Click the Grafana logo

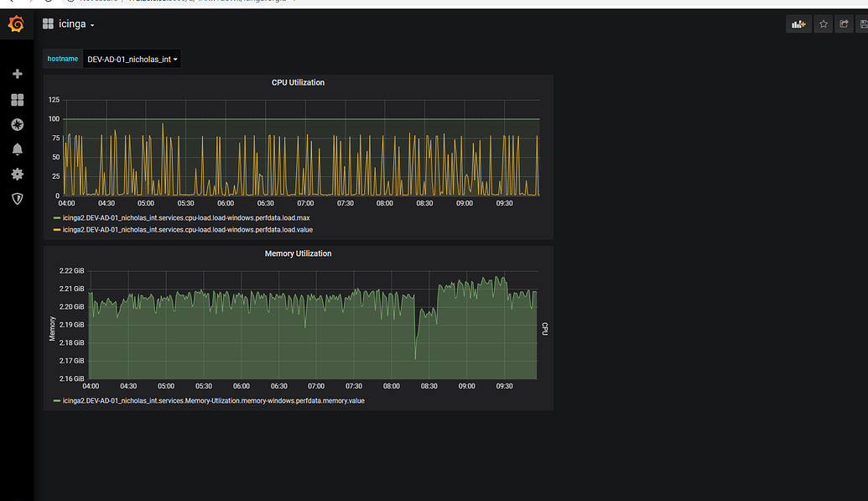click(15, 24)
